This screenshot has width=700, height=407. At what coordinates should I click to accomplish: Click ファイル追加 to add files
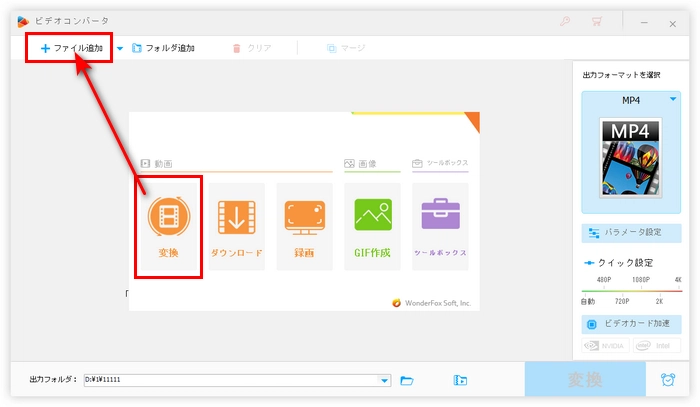pyautogui.click(x=70, y=48)
